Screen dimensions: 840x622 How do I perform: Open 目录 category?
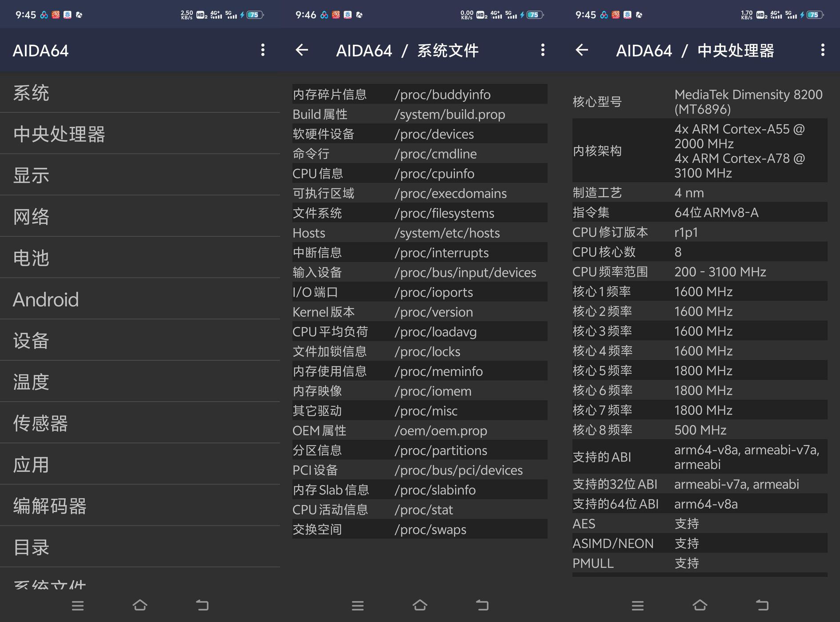tap(140, 547)
